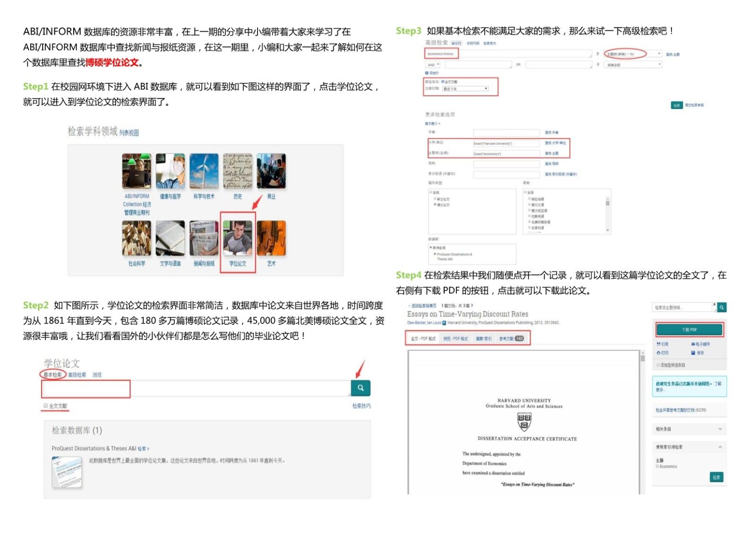Open the 检索技巧 link

click(x=361, y=406)
